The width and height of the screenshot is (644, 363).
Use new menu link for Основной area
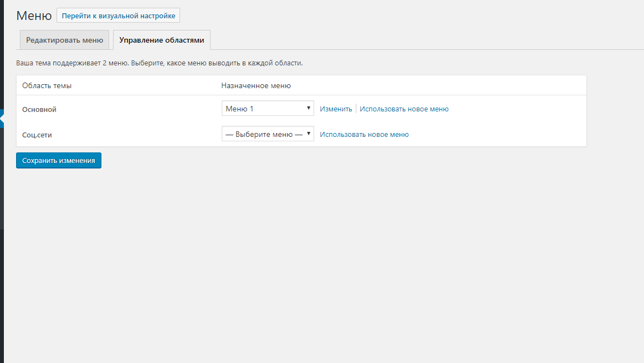pos(404,109)
